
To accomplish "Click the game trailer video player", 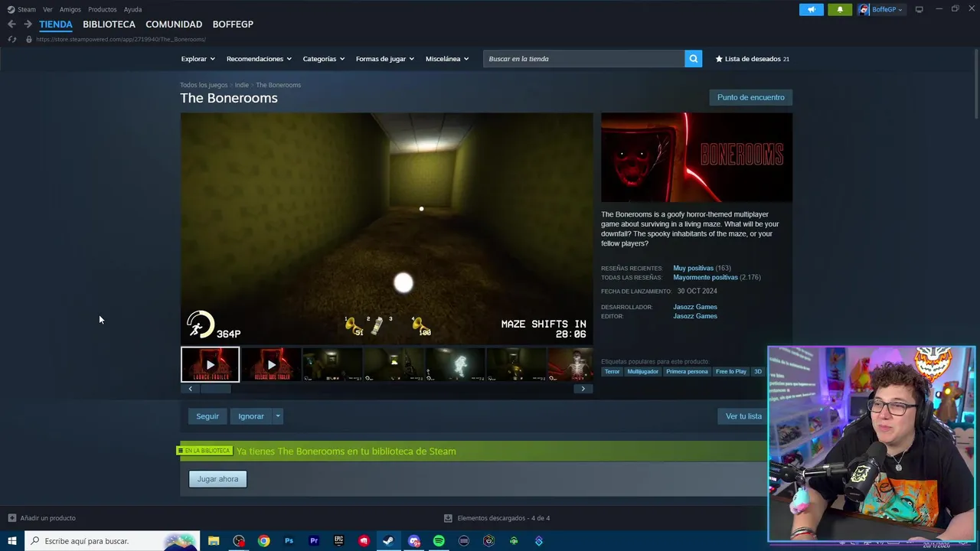I will coord(387,229).
